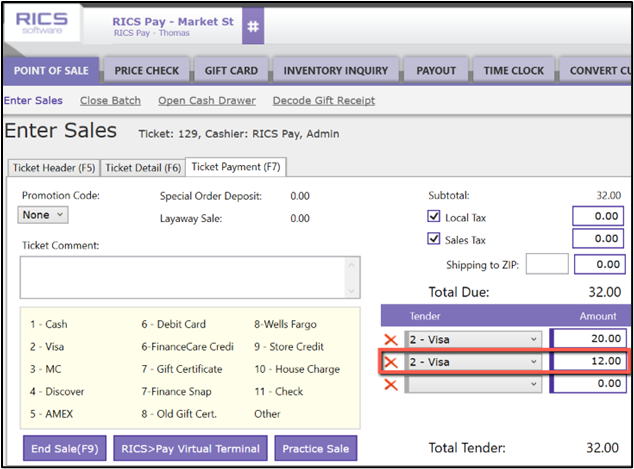Click '8 - Old Gift Cert.' tender entry
Screen dimensions: 634x469
pyautogui.click(x=179, y=414)
